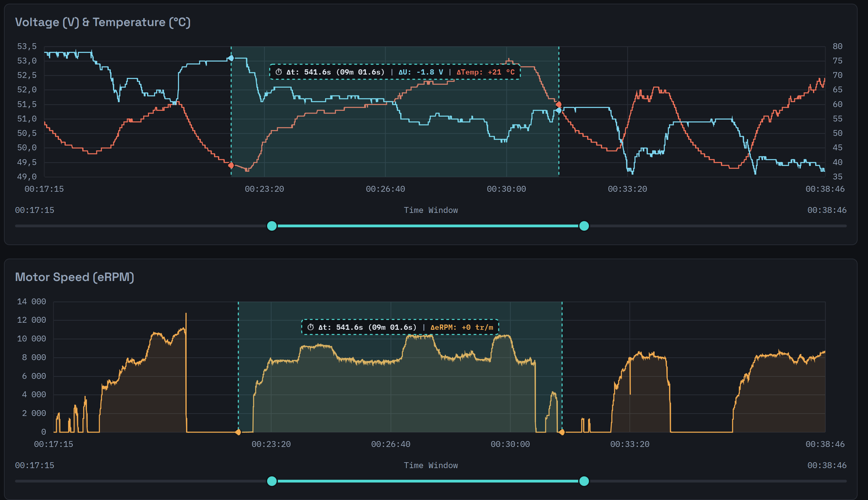Click the 00:26:40 tick label on the voltage chart
The width and height of the screenshot is (868, 500).
click(385, 189)
